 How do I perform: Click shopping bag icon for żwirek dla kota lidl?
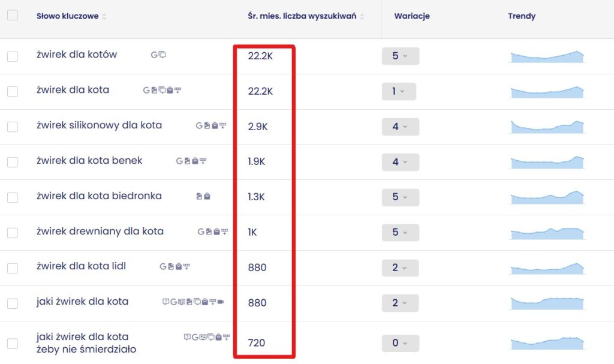coord(178,267)
